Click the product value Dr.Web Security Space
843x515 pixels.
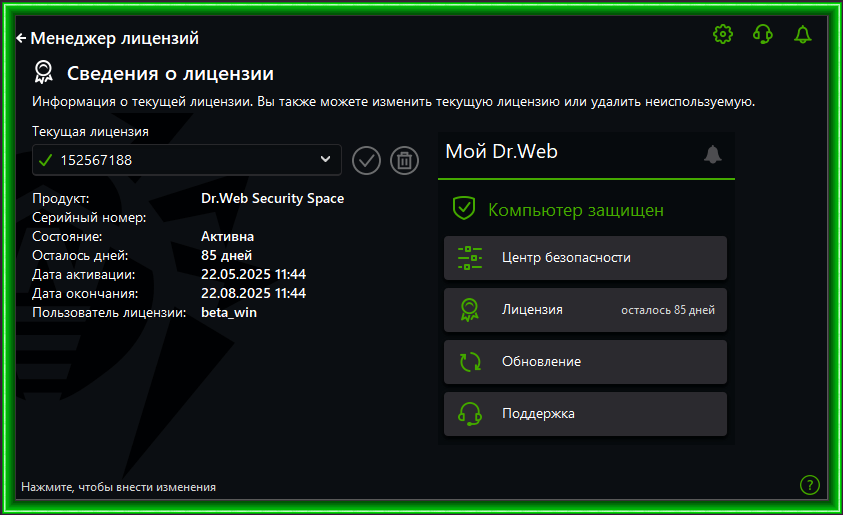(273, 198)
